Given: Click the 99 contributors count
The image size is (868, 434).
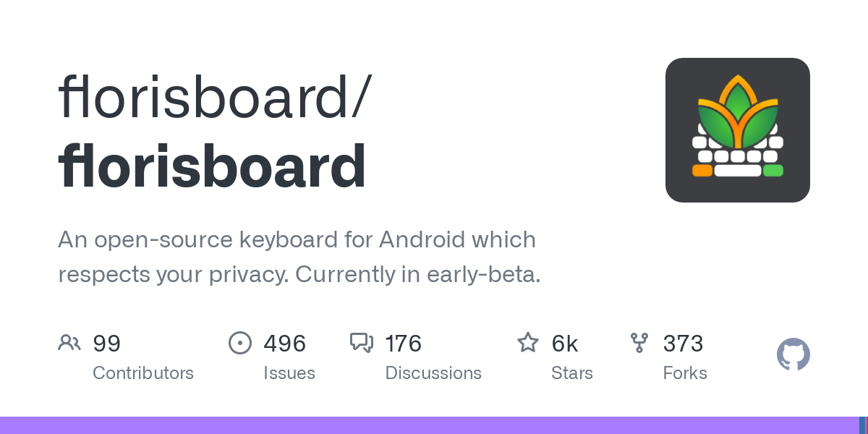Looking at the screenshot, I should click(x=107, y=343).
